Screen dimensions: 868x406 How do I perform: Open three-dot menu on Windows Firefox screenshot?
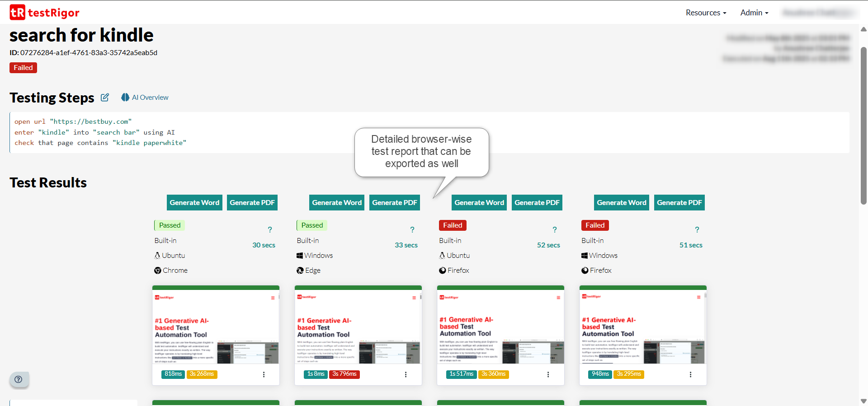(691, 374)
